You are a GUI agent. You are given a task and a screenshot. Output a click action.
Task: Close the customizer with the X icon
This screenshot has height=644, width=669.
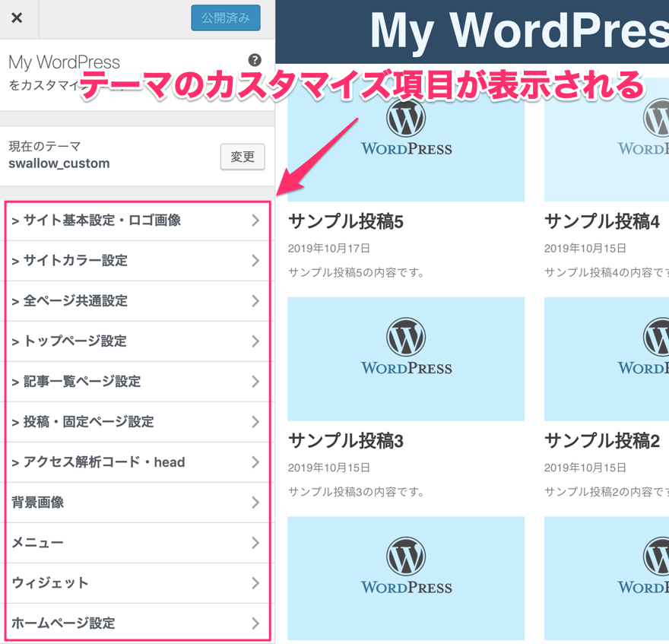click(17, 18)
